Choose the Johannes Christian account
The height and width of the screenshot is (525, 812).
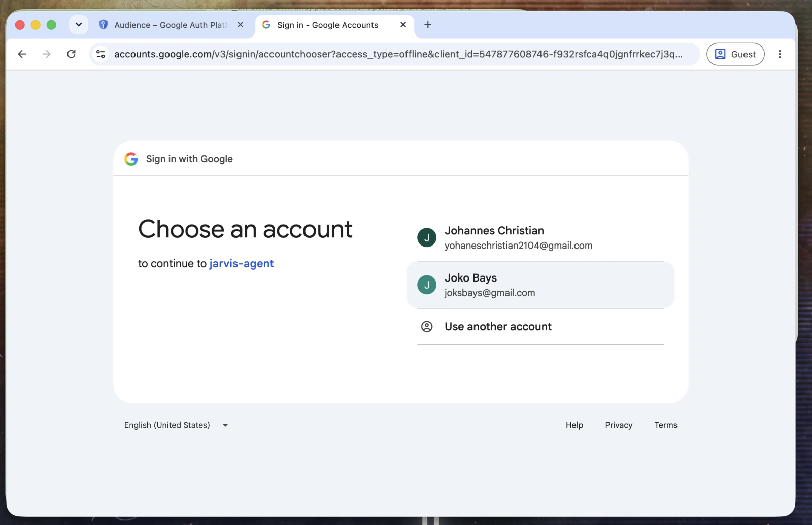pos(540,237)
